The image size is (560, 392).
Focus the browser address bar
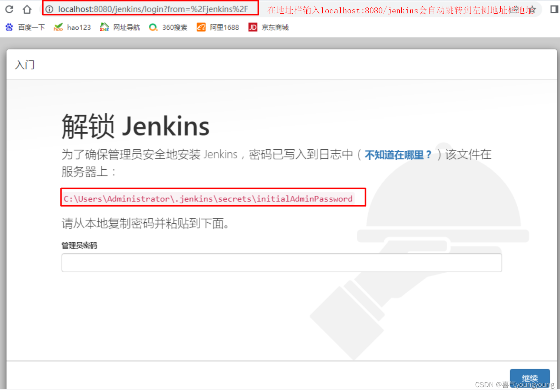(148, 9)
